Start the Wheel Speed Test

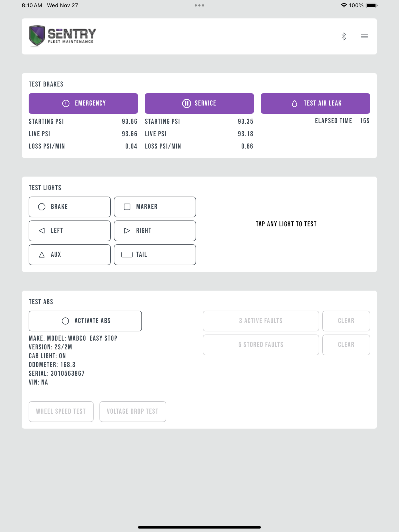[61, 411]
